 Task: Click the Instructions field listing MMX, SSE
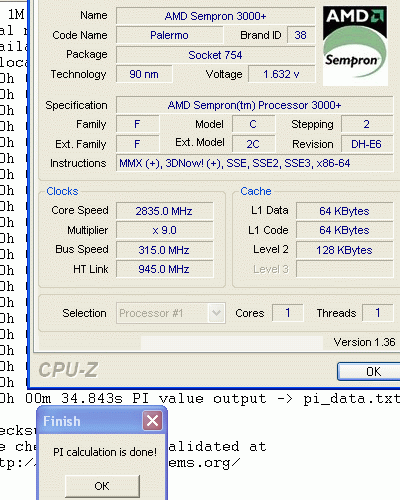(255, 163)
